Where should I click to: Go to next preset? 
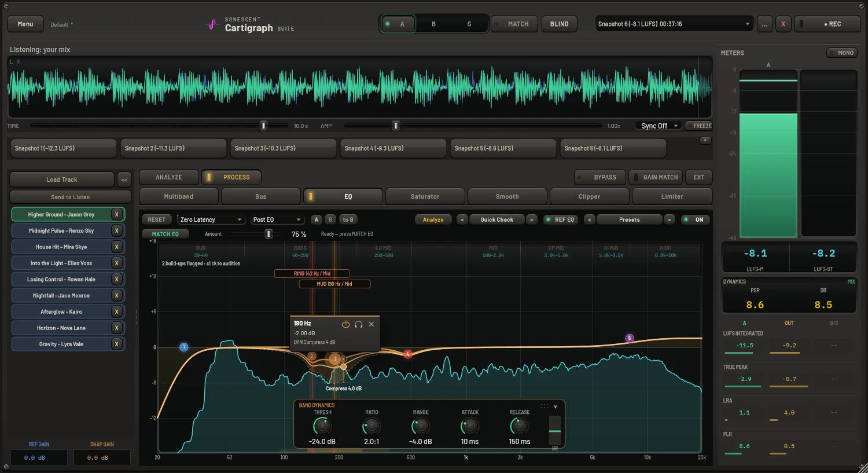coord(669,219)
